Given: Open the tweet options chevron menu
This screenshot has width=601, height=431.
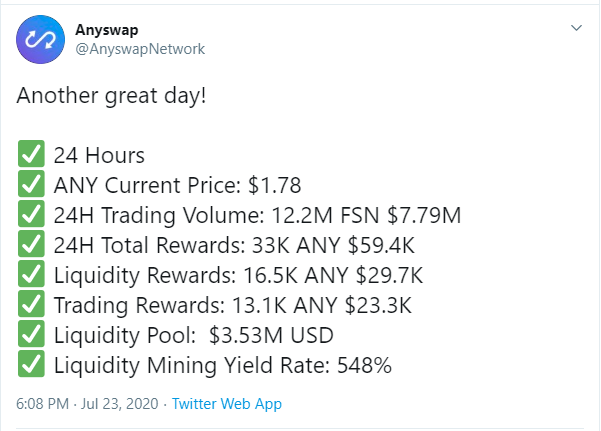Looking at the screenshot, I should 576,29.
